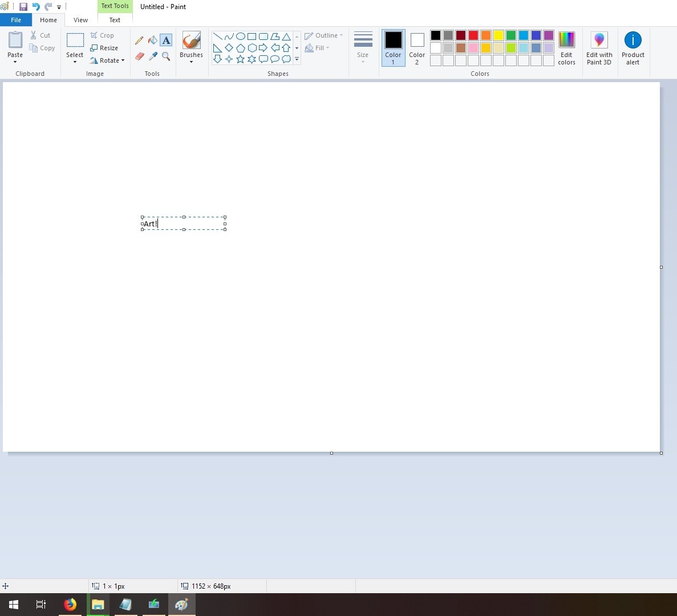Choose the Right triangle shape
The image size is (677, 616).
218,48
